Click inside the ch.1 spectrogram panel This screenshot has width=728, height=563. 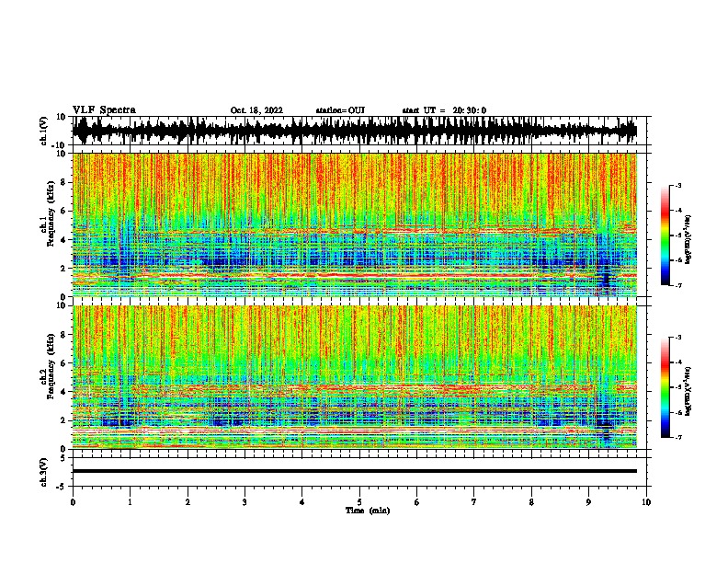(355, 224)
